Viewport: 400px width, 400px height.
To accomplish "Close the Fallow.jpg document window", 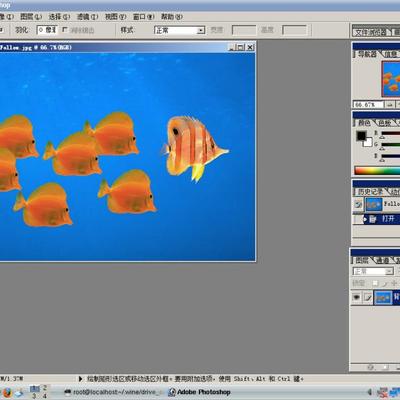I will click(250, 48).
